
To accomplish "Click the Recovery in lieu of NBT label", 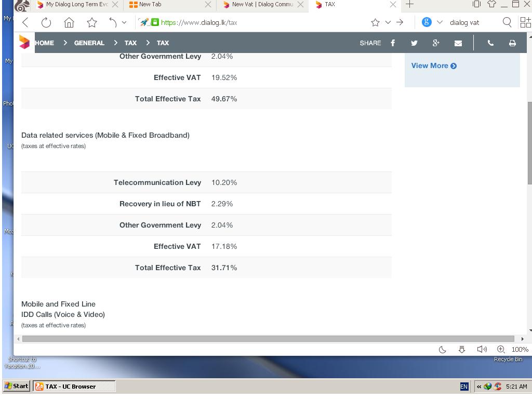I will pos(160,204).
